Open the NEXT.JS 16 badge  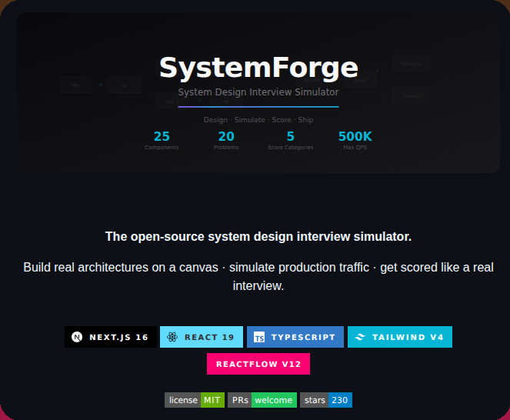coord(111,337)
